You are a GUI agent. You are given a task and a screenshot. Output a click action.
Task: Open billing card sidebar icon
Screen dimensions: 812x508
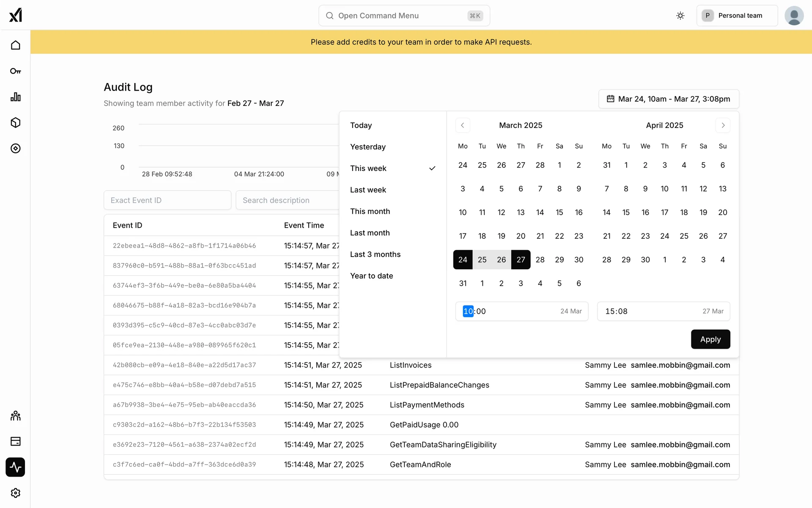16,442
